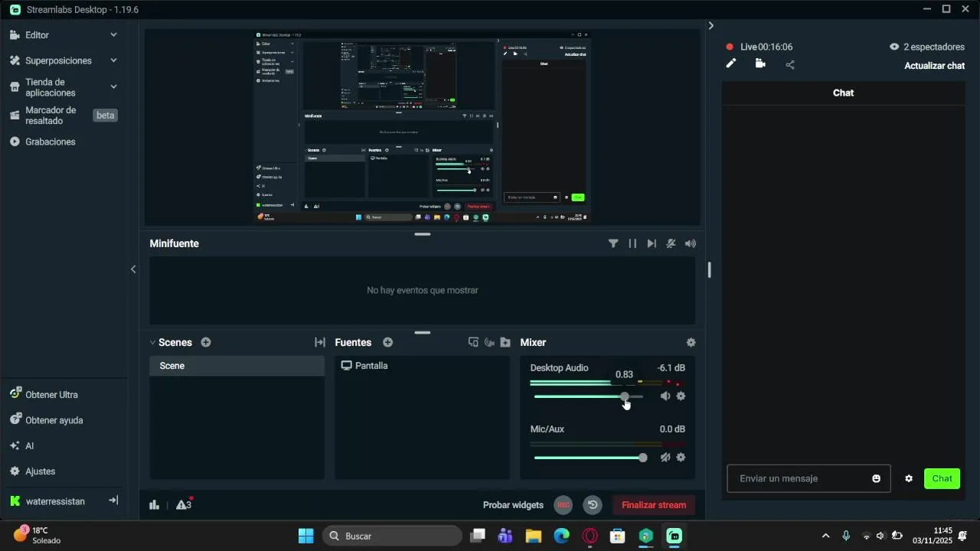Add a source folder in Fuentes

coord(505,342)
